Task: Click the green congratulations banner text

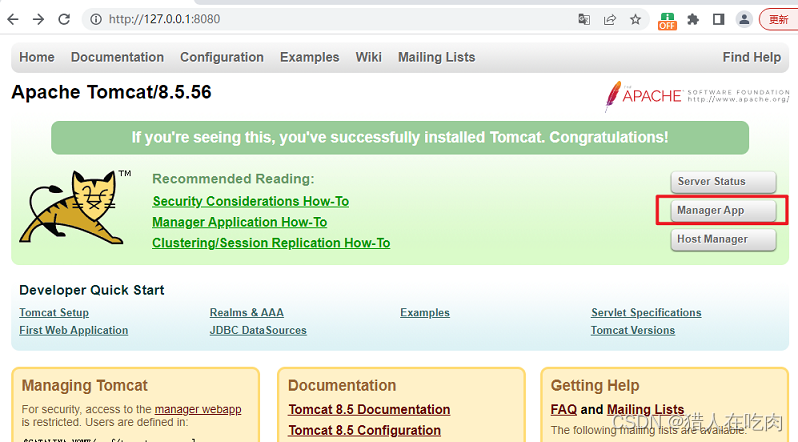Action: (400, 137)
